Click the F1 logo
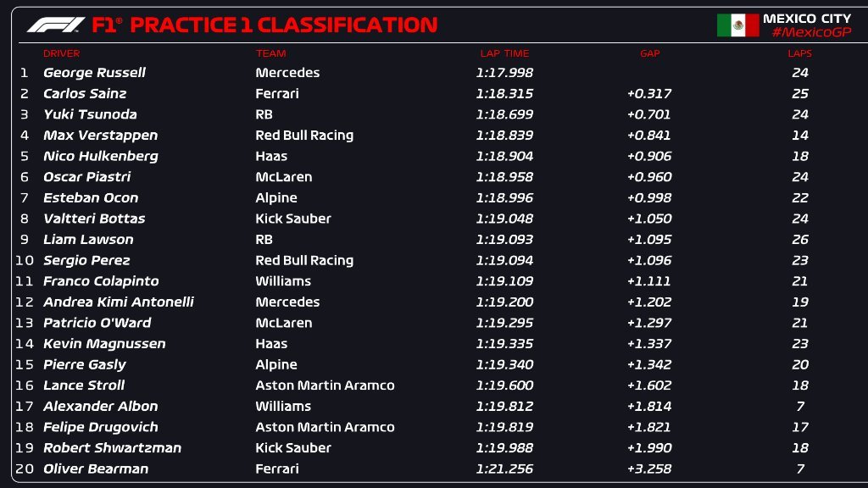 pos(55,25)
